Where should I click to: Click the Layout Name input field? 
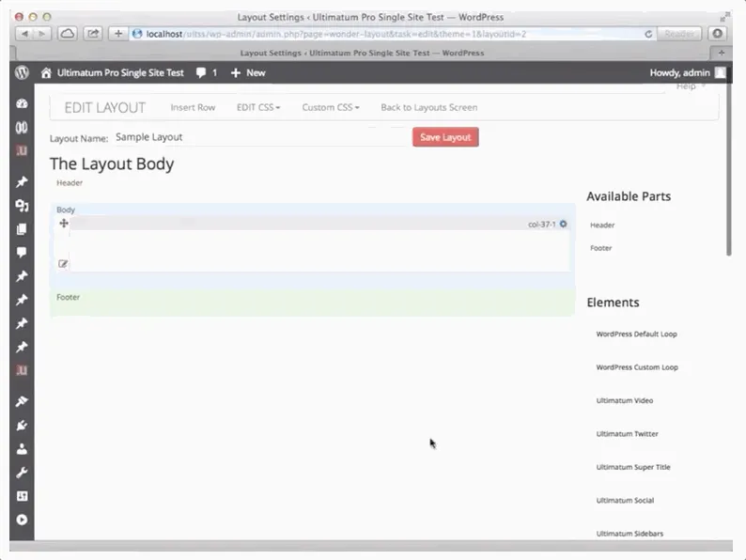pos(260,137)
